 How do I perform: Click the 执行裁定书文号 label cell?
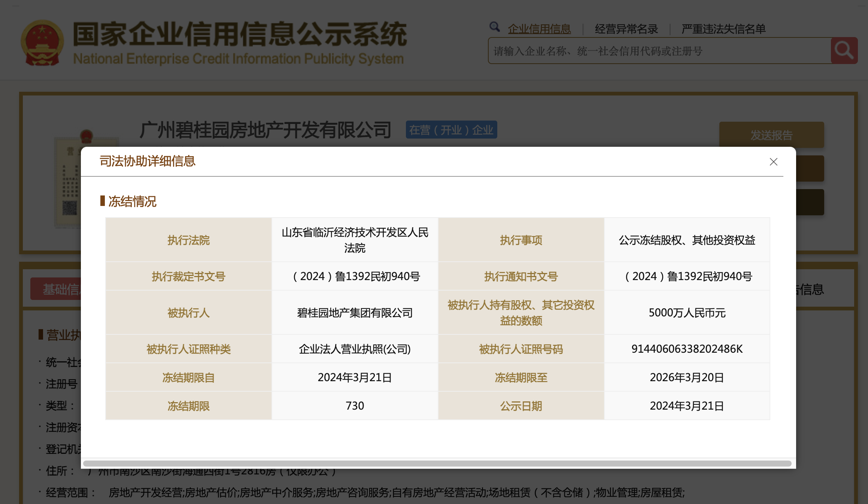point(189,276)
